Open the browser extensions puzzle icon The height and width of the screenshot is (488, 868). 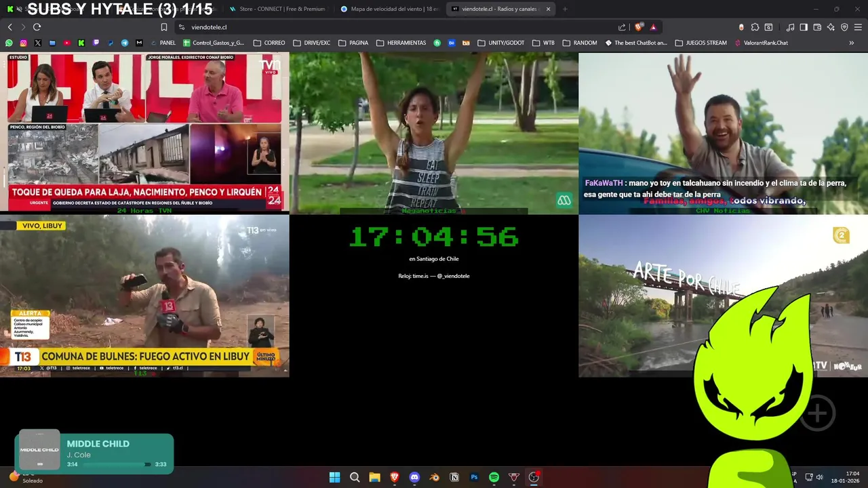pyautogui.click(x=755, y=27)
